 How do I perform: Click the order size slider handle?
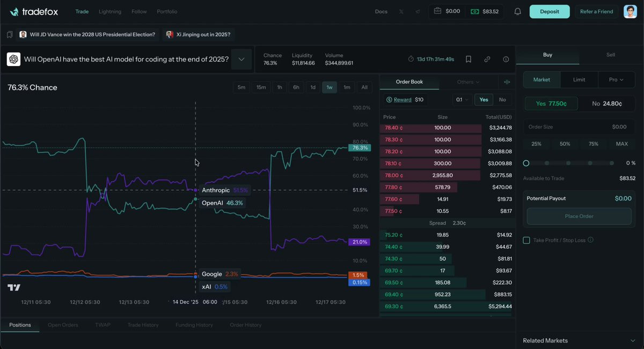pyautogui.click(x=526, y=163)
